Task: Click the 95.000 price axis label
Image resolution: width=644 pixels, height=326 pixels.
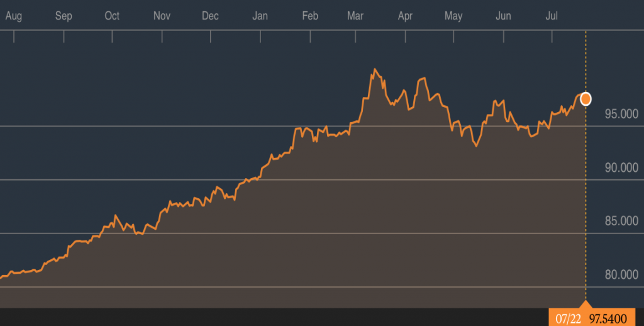Action: point(619,114)
